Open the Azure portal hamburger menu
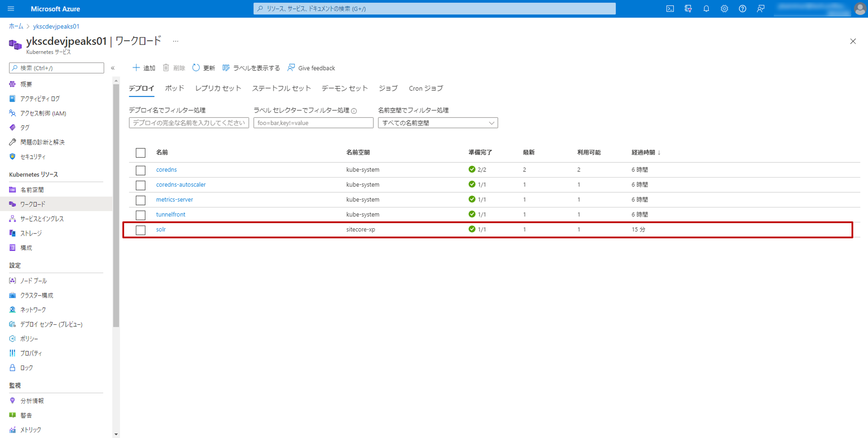This screenshot has width=868, height=438. 11,9
